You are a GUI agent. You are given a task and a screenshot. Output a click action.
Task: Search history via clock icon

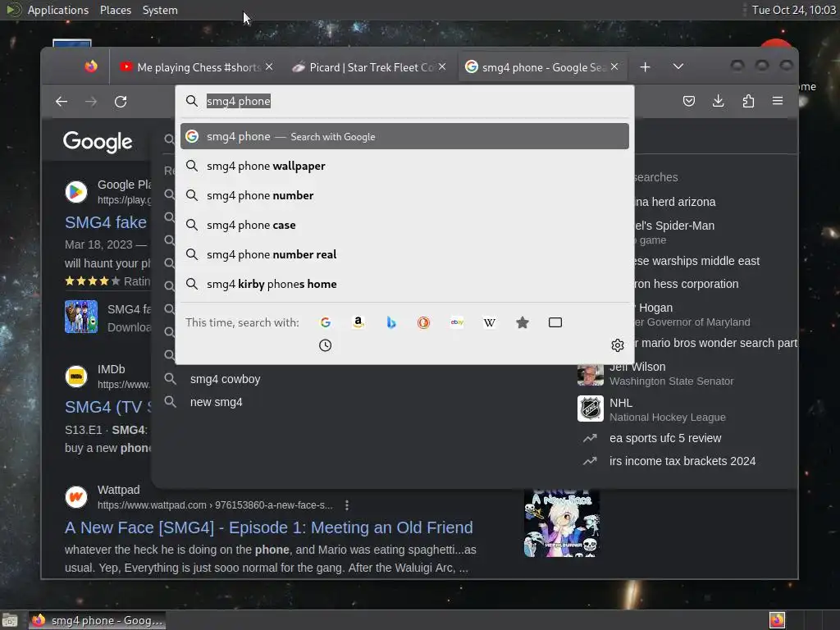(x=325, y=345)
